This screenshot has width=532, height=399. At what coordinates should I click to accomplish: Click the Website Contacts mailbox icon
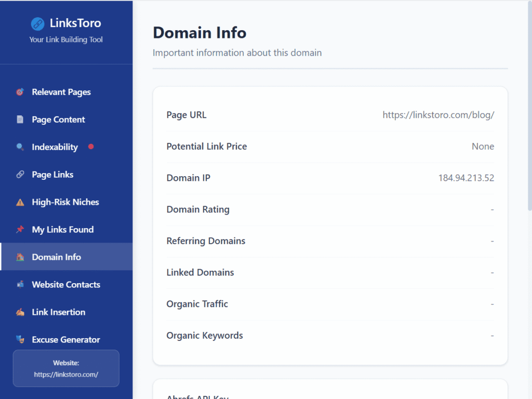click(x=20, y=285)
